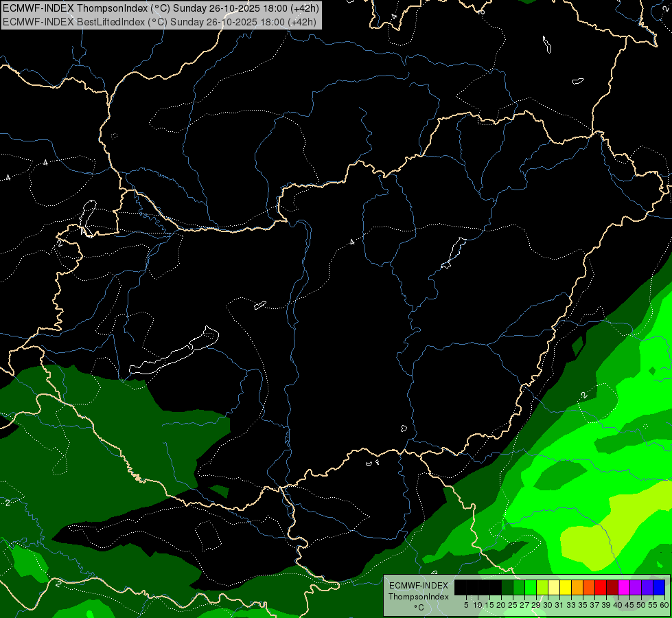The image size is (672, 618).
Task: Click the 'ECMWF-INDEX' label in the legend
Action: pyautogui.click(x=419, y=586)
